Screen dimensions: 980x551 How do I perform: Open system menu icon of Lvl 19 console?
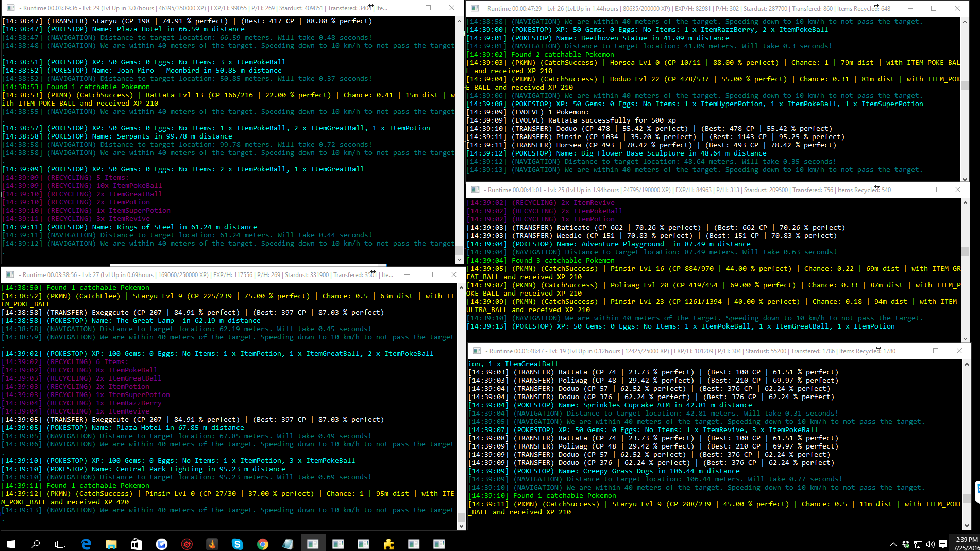point(477,351)
